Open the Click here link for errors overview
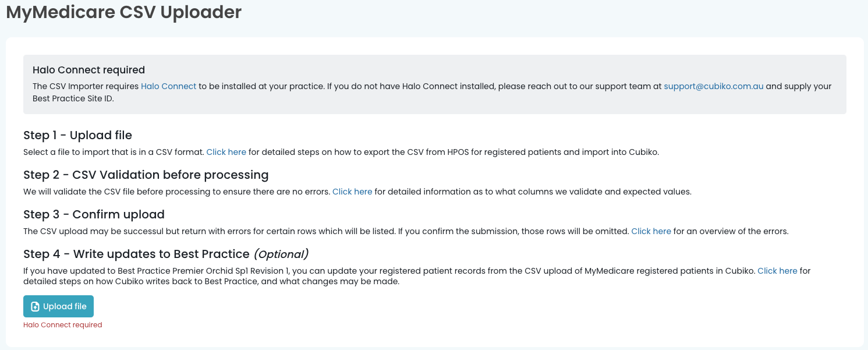Viewport: 868px width, 350px height. [x=651, y=231]
